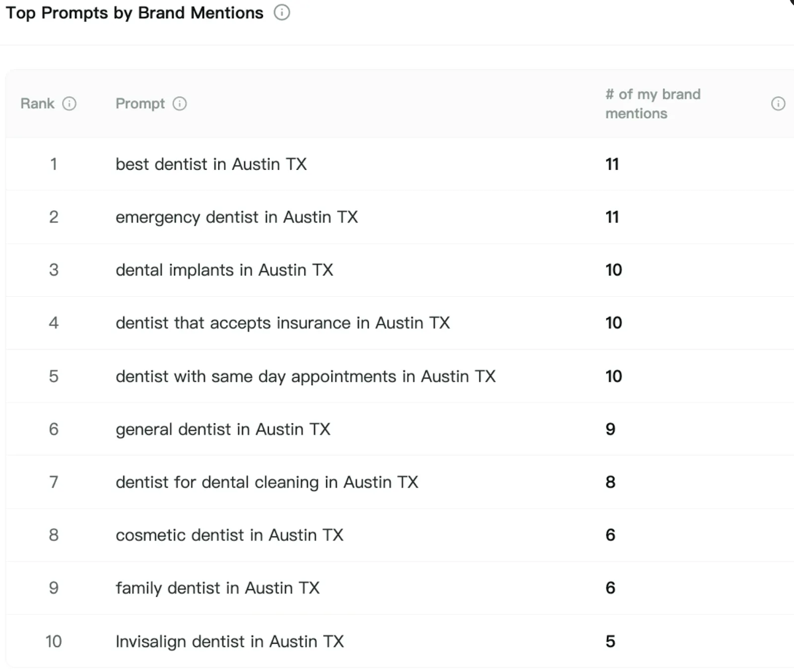This screenshot has width=794, height=672.
Task: Click the Prompt column header
Action: (140, 104)
